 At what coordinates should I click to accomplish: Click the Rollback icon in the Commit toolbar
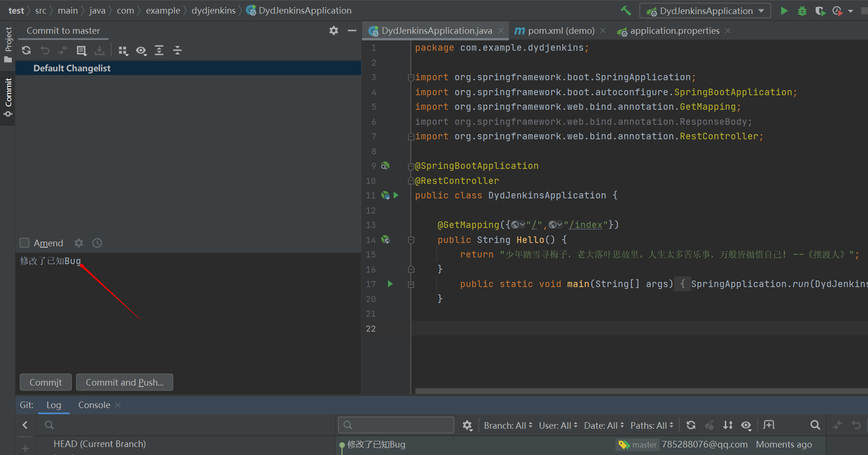(x=45, y=50)
